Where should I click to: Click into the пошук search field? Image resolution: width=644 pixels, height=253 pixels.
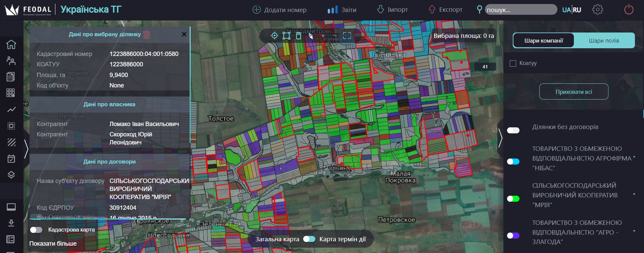pyautogui.click(x=521, y=10)
